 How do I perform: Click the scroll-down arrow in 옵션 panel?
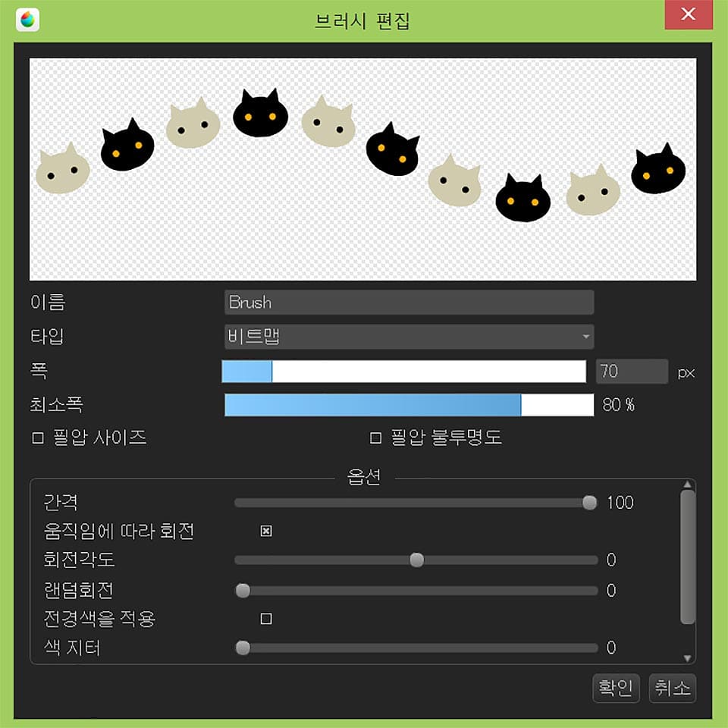[x=687, y=658]
